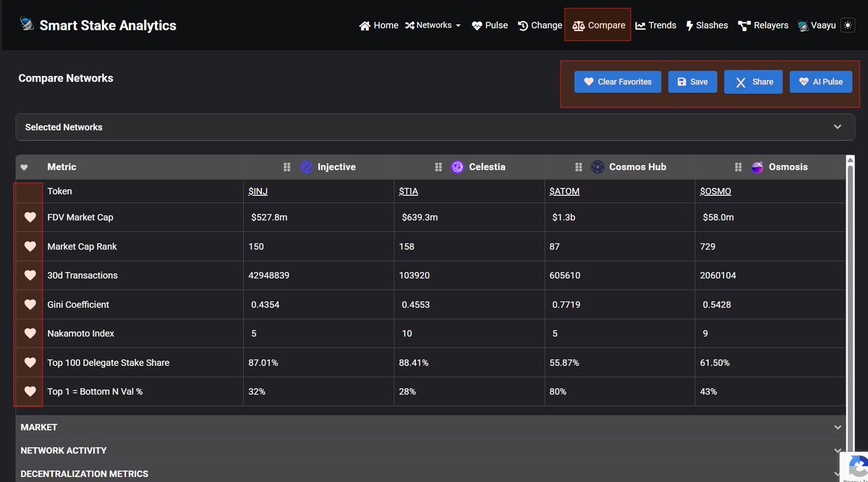
Task: Open the $ATOM token link
Action: [564, 191]
